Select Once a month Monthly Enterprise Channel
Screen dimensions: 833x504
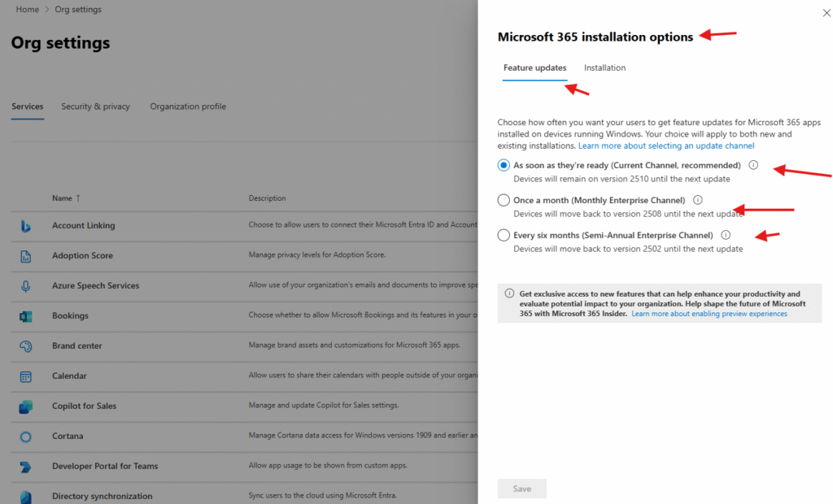pyautogui.click(x=504, y=200)
